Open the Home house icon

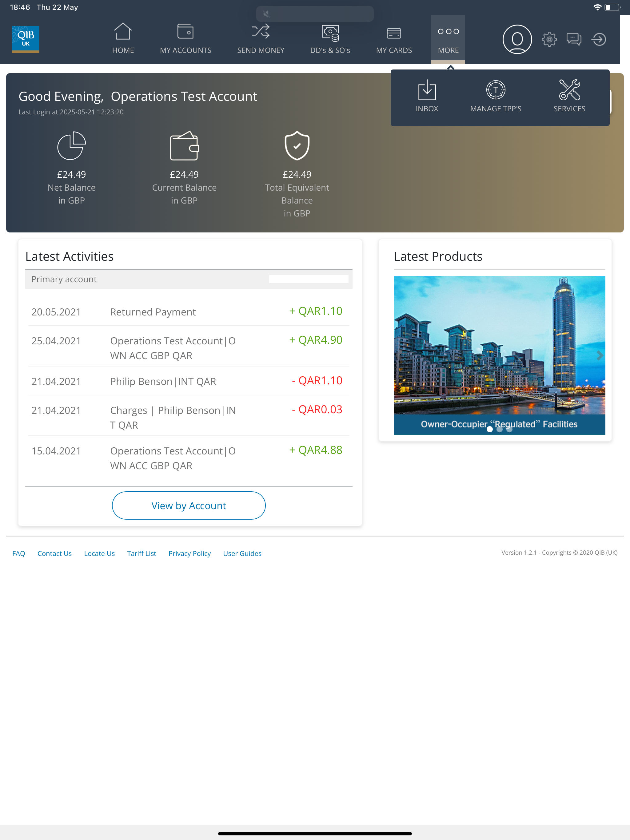pyautogui.click(x=123, y=32)
